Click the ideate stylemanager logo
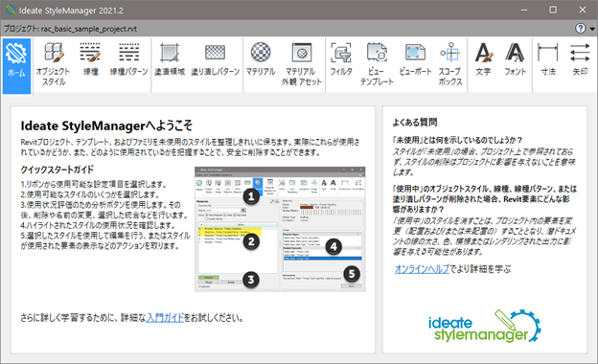 pyautogui.click(x=484, y=327)
